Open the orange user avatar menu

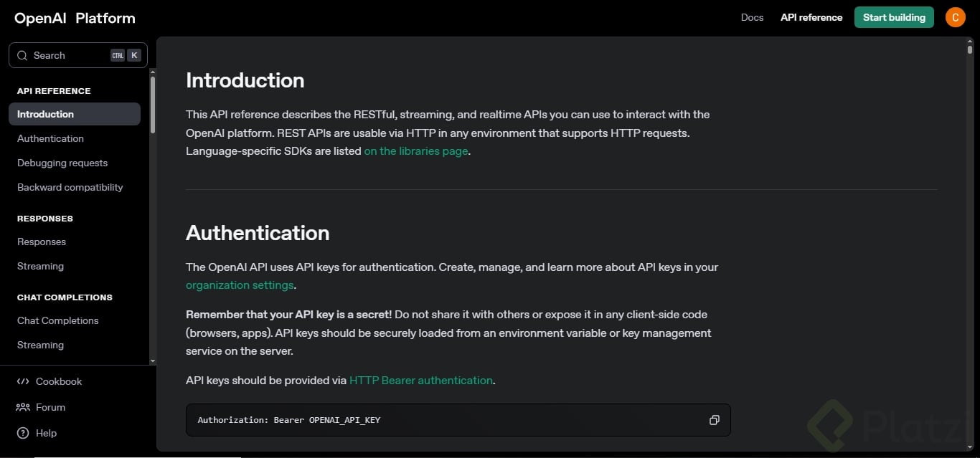click(x=955, y=17)
